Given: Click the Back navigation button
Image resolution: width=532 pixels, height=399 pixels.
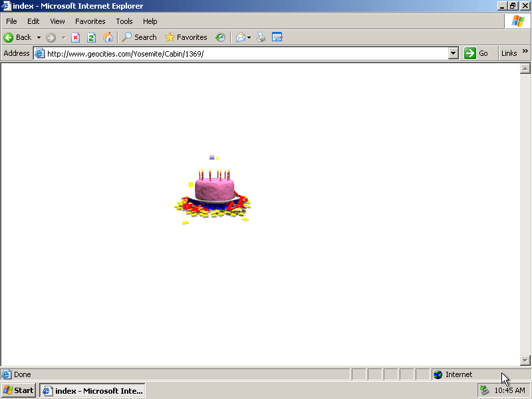Looking at the screenshot, I should pos(18,37).
